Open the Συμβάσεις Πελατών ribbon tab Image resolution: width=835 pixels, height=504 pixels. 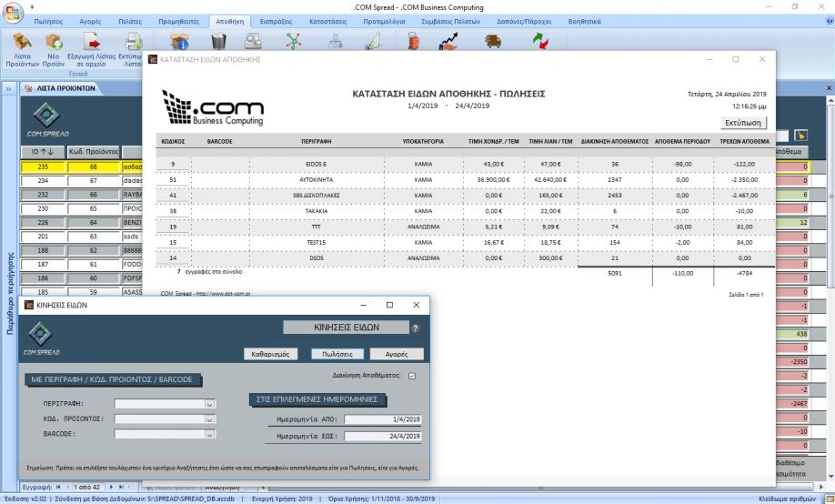pyautogui.click(x=450, y=22)
